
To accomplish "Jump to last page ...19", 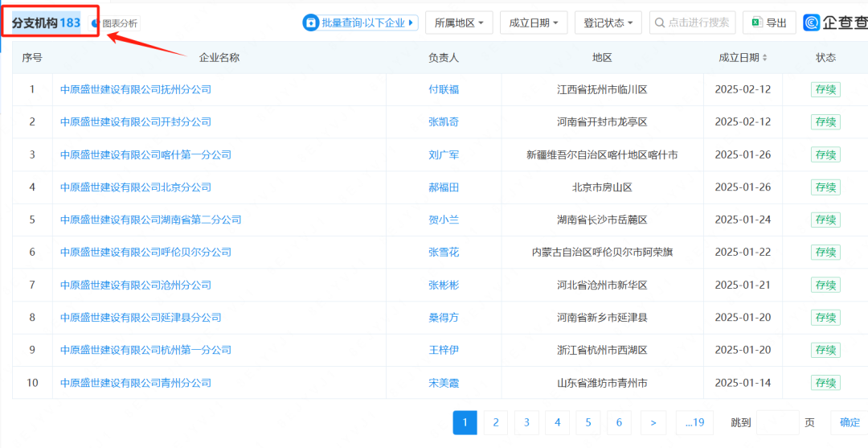I will click(694, 422).
